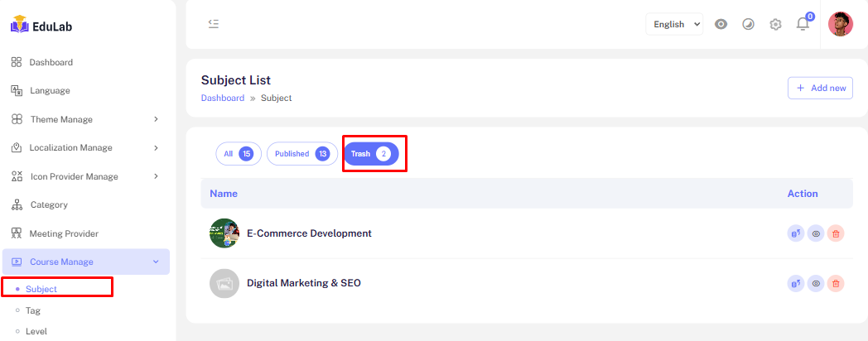Open settings gear in top bar
This screenshot has height=341, width=868.
pyautogui.click(x=775, y=24)
